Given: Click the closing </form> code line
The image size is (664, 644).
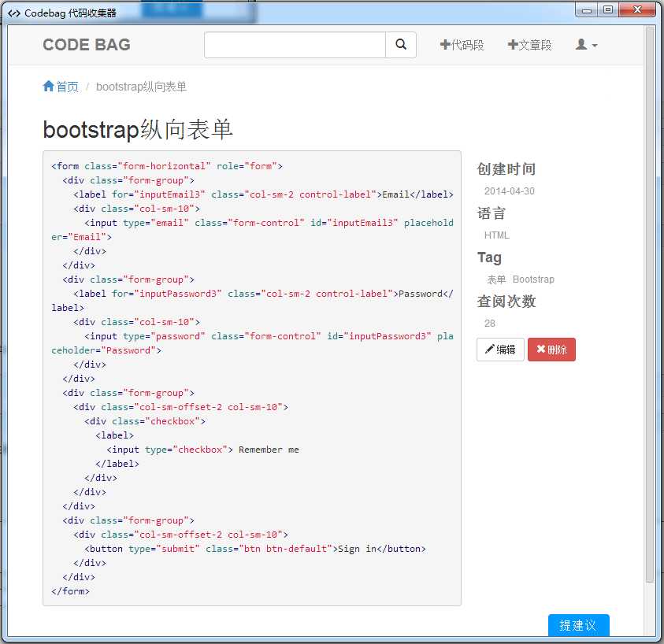Looking at the screenshot, I should (70, 591).
